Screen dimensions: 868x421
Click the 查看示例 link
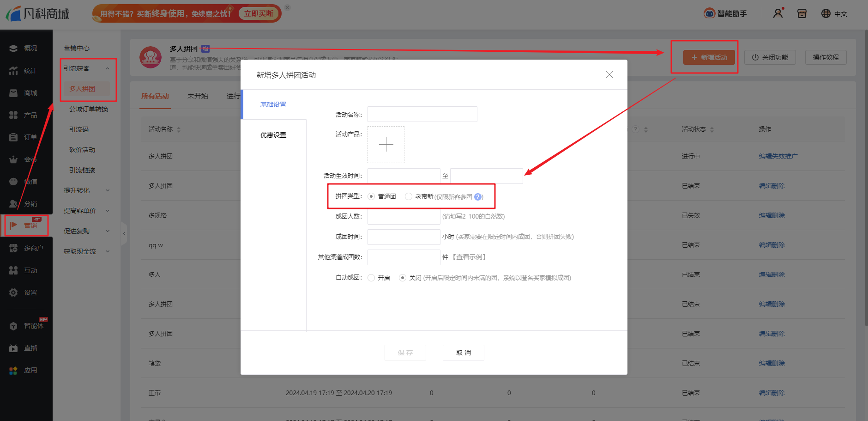pyautogui.click(x=470, y=257)
